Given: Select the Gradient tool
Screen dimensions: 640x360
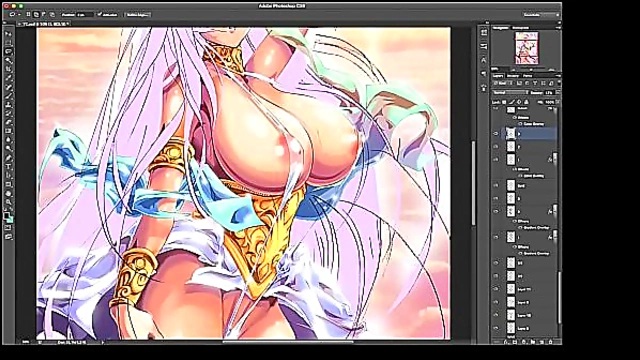Looking at the screenshot, I should 8,131.
